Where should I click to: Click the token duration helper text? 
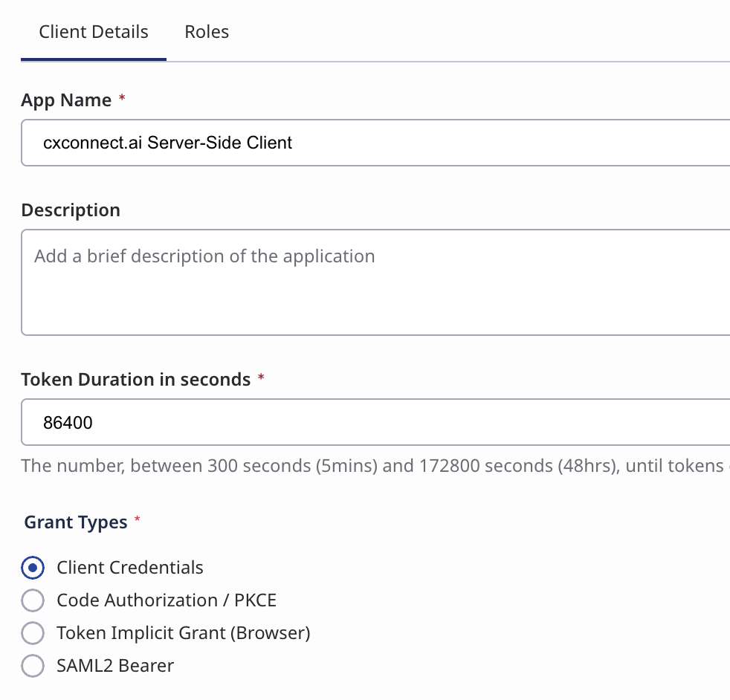pyautogui.click(x=372, y=466)
